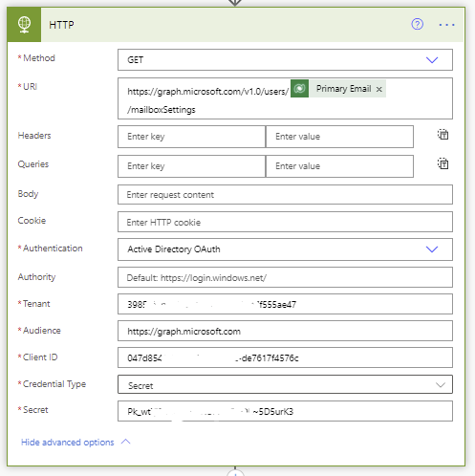Switch Headers to text mode icon
The height and width of the screenshot is (476, 475).
tap(443, 135)
